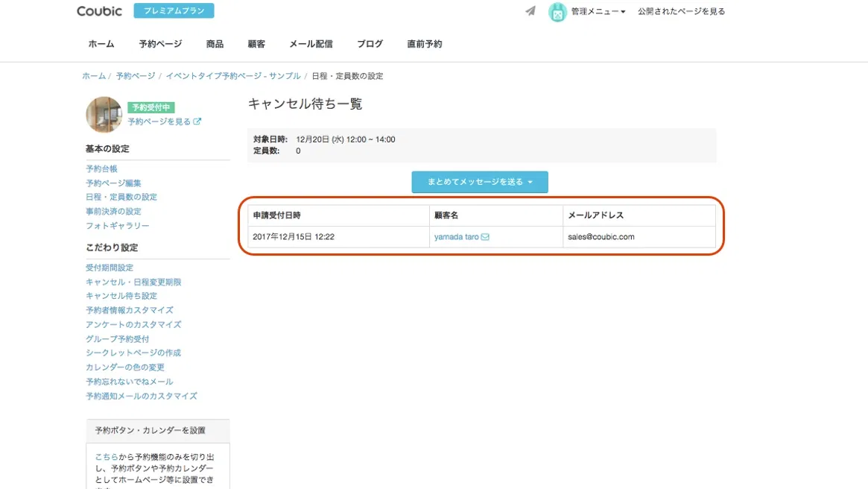This screenshot has height=489, width=868.
Task: Open キャンセル待ち設定 in the sidebar
Action: tap(121, 295)
